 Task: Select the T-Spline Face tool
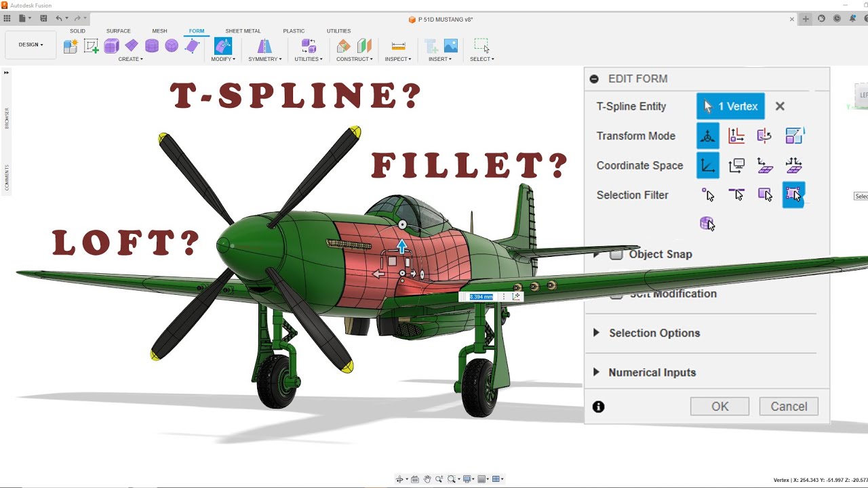point(193,45)
